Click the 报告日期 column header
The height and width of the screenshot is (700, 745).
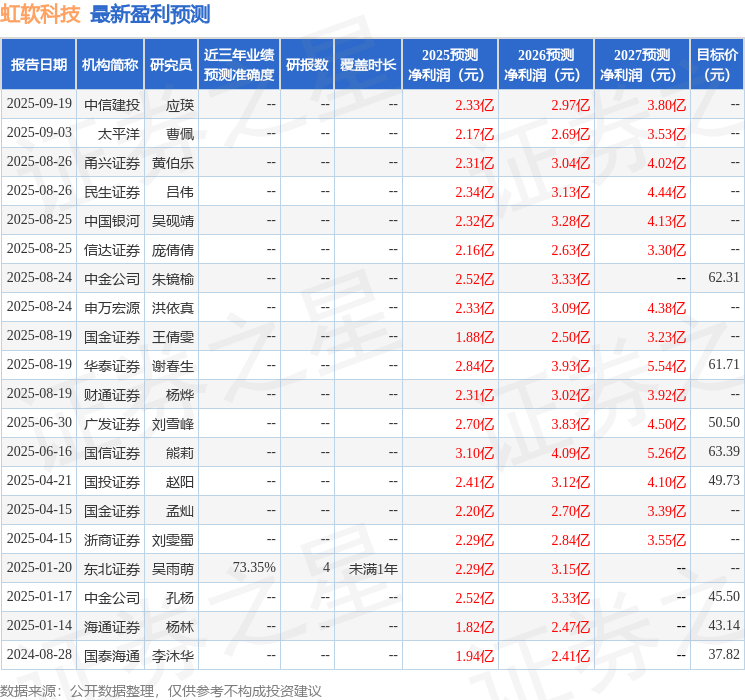click(x=38, y=65)
